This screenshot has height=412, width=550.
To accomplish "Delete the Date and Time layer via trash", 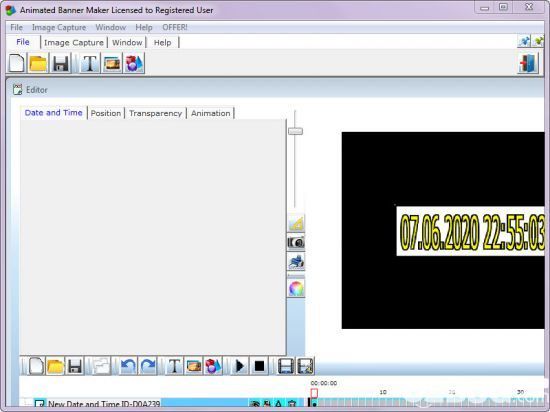I will click(292, 404).
